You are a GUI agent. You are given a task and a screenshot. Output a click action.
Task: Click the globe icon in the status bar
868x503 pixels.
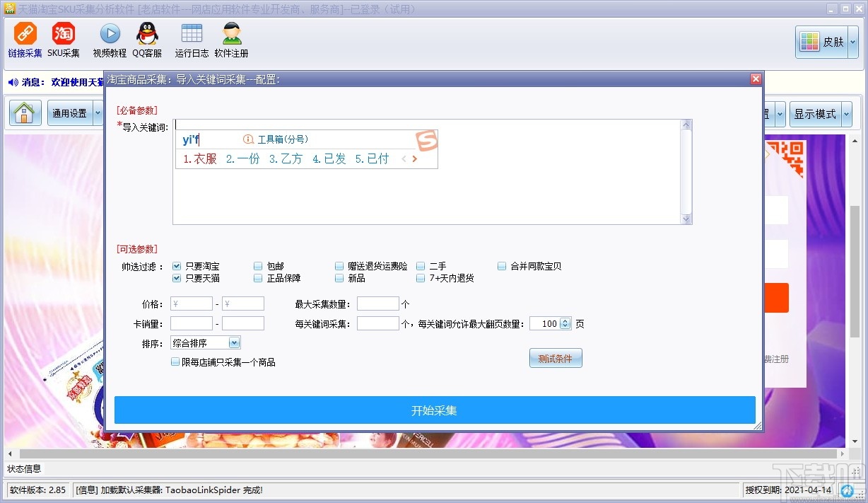pos(848,490)
